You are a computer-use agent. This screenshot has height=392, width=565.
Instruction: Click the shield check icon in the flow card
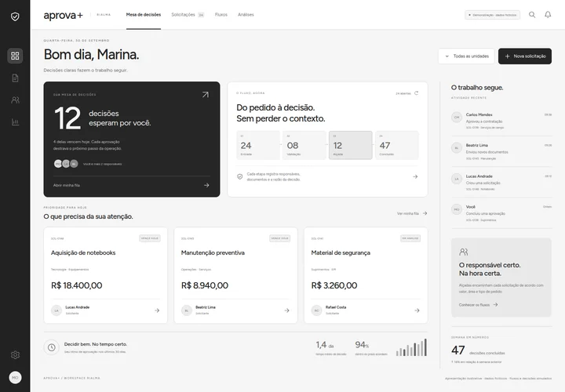click(x=239, y=176)
